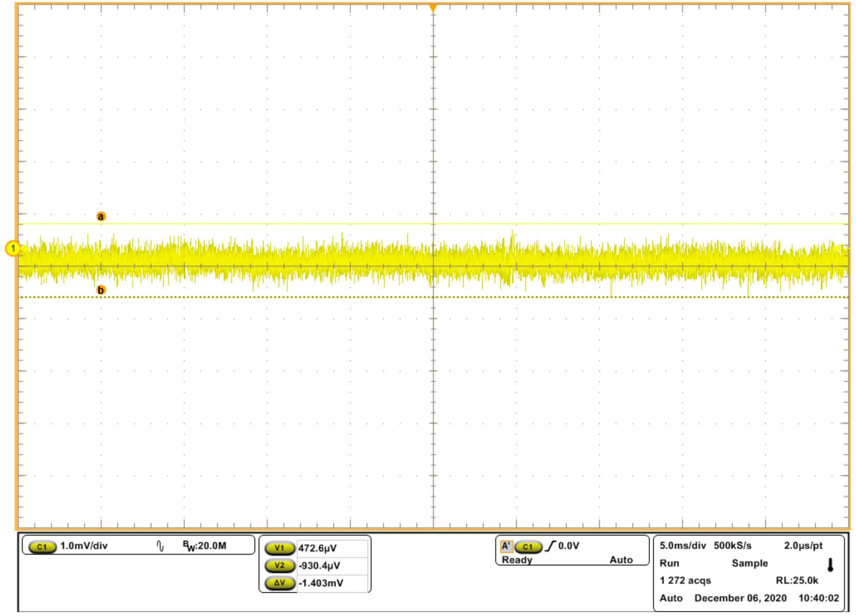Click the thermometer status icon
The width and height of the screenshot is (856, 616).
click(830, 565)
